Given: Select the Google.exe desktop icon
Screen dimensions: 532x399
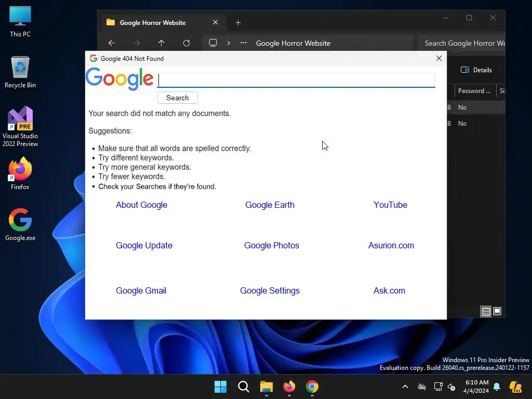Looking at the screenshot, I should pos(20,224).
